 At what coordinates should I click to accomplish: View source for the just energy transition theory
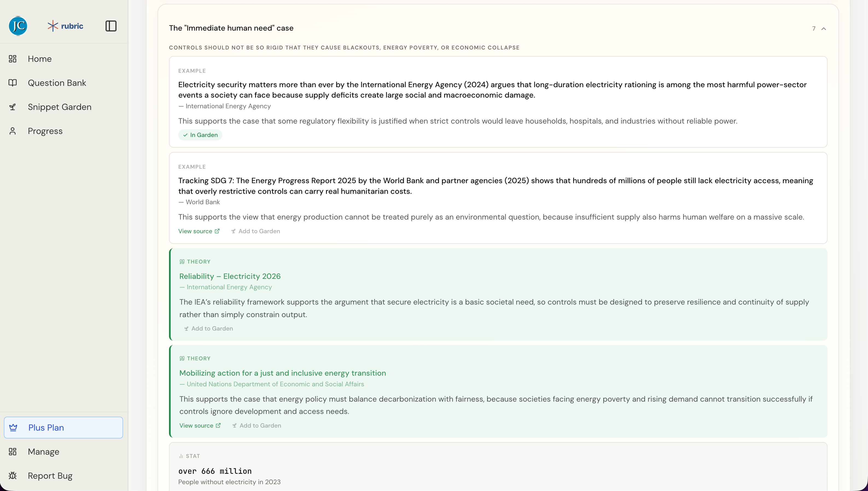tap(200, 426)
